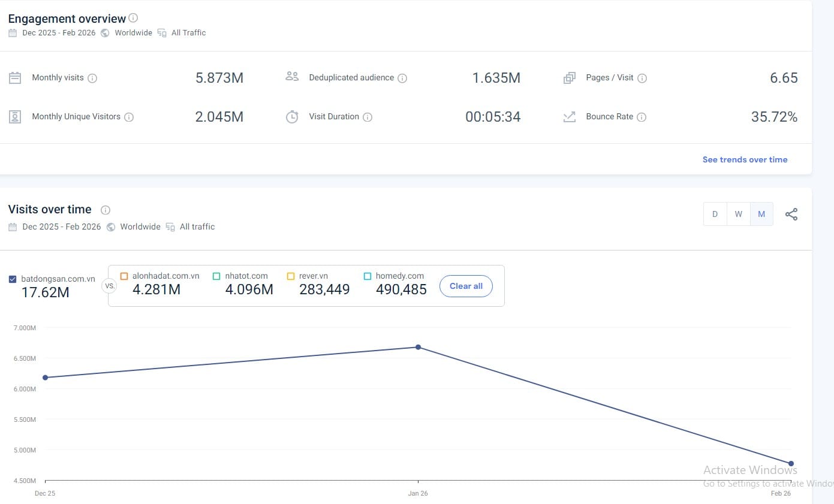Screen dimensions: 834x504
Task: Click info icon beside Bounce Rate
Action: (x=642, y=117)
